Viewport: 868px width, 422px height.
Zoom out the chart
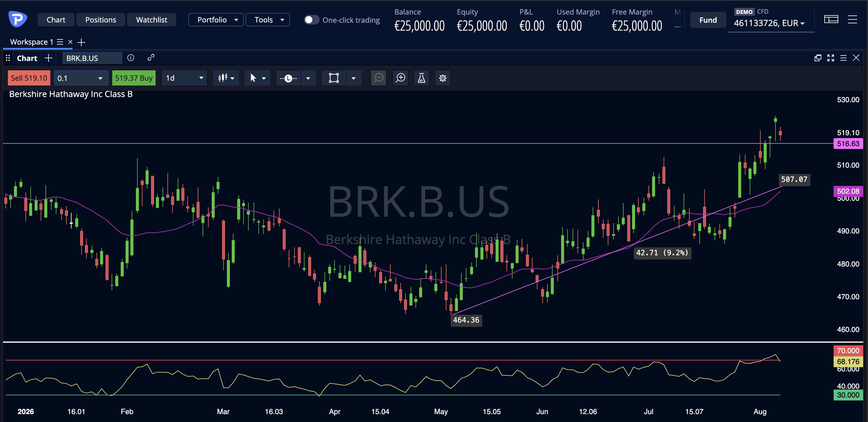378,78
